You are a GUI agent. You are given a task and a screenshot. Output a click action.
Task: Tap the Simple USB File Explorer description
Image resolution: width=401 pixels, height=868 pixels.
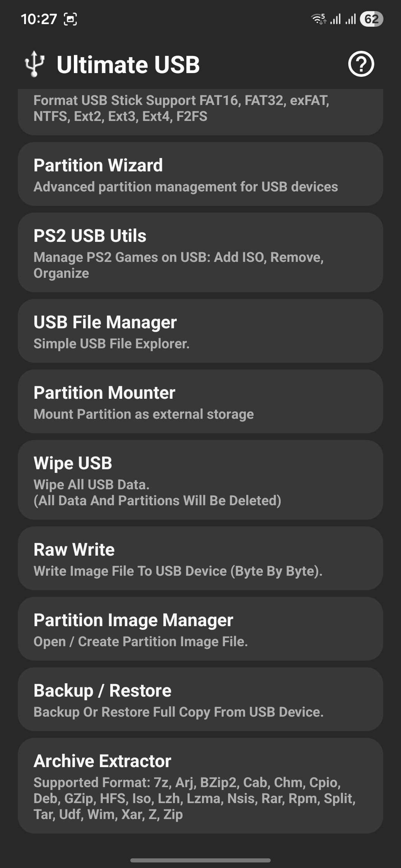point(111,344)
